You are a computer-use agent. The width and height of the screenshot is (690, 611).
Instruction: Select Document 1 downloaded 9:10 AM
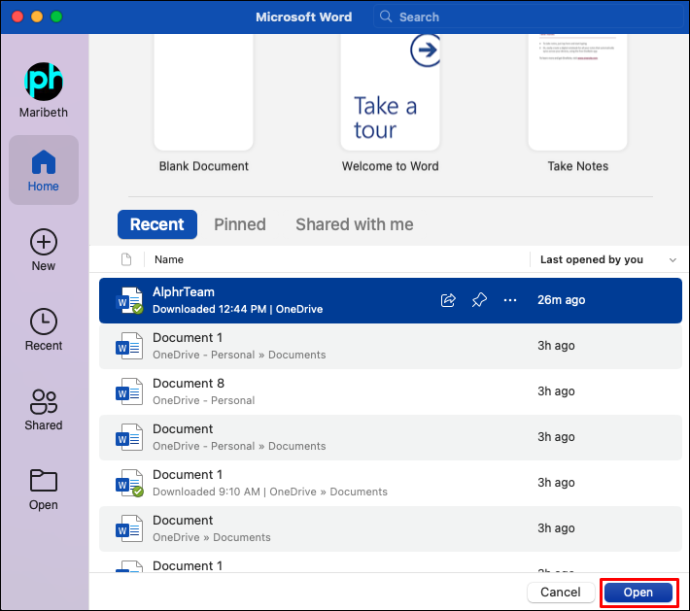coord(390,483)
